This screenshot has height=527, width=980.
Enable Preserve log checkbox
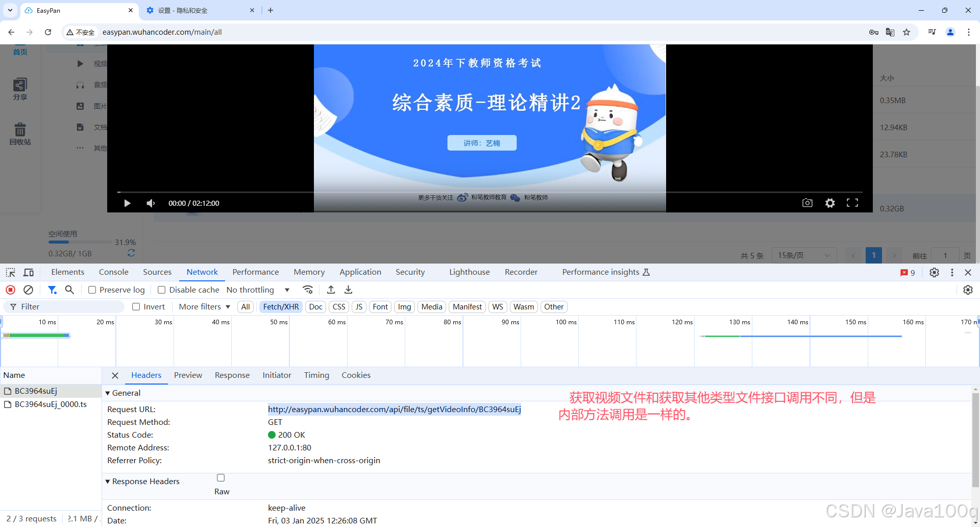click(x=92, y=290)
